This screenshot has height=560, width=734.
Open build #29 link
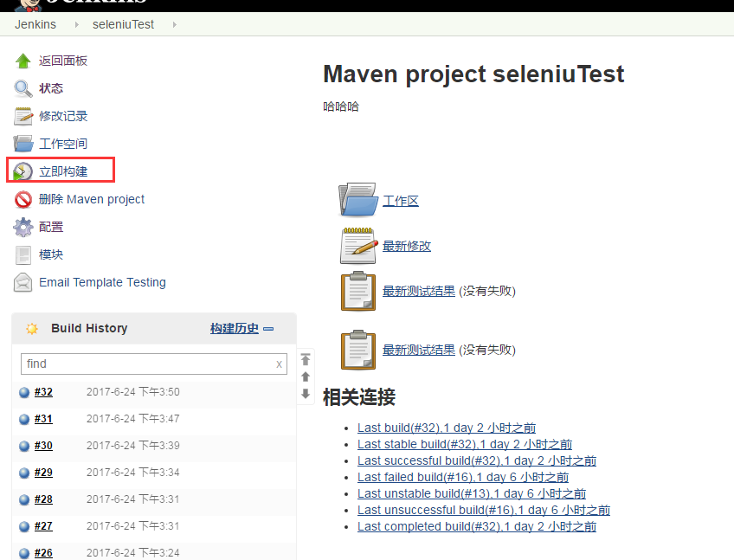coord(43,473)
